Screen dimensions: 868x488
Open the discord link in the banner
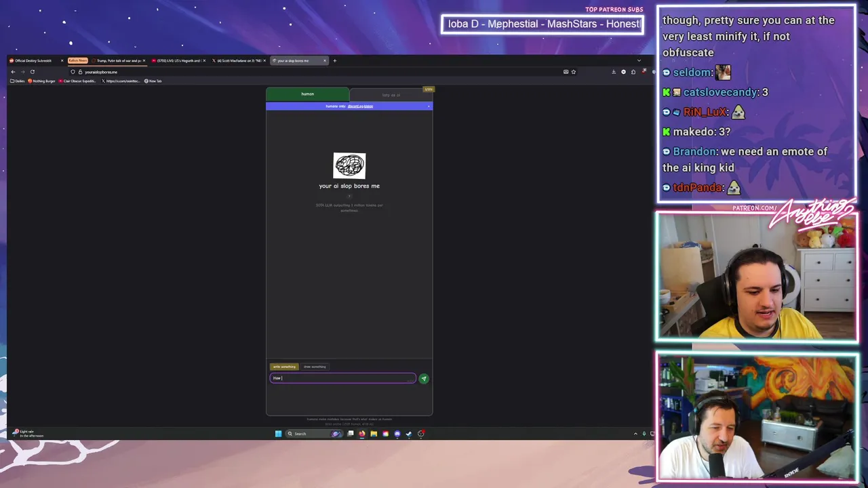(360, 106)
